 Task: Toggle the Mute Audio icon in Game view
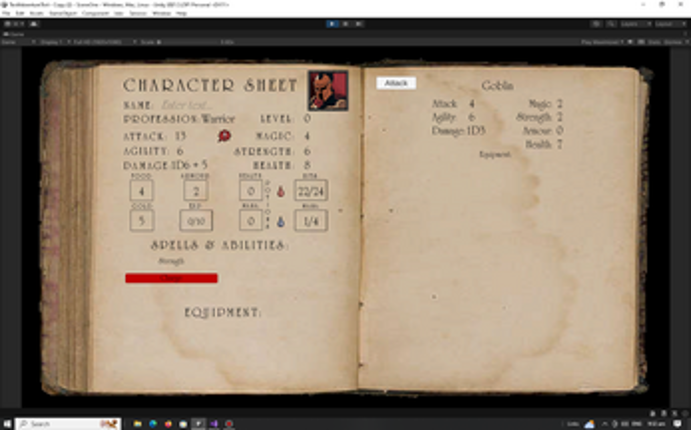(630, 42)
